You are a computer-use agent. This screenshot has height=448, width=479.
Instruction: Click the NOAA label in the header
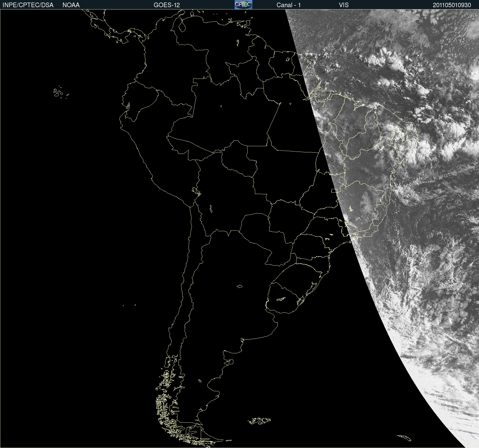(71, 5)
